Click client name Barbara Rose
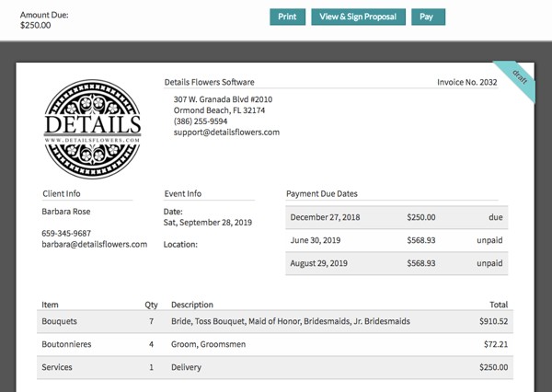The width and height of the screenshot is (552, 392). 66,212
